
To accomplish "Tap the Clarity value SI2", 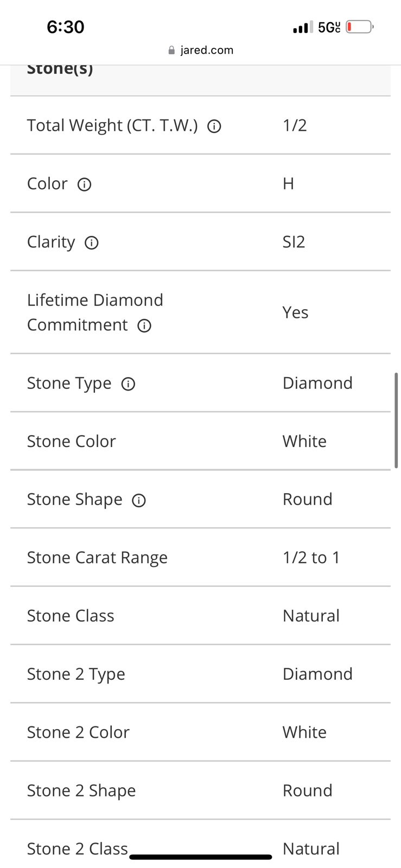I will point(294,241).
